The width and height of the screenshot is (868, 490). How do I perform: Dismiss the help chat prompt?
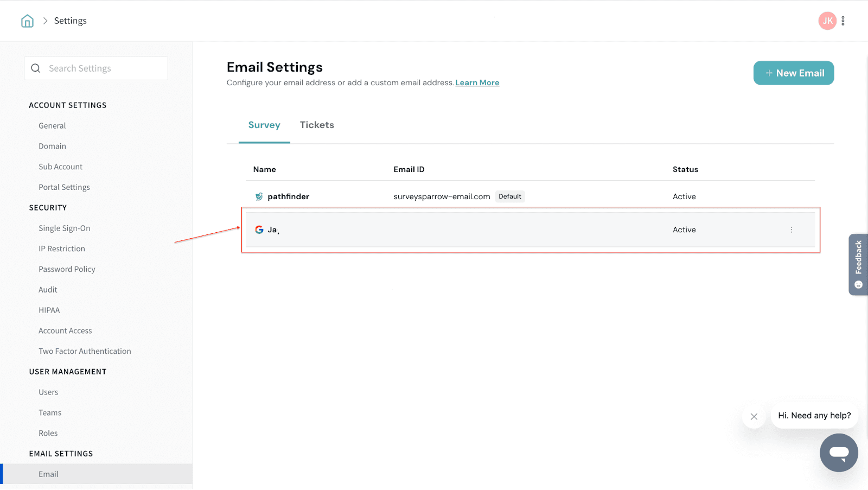[x=754, y=417]
